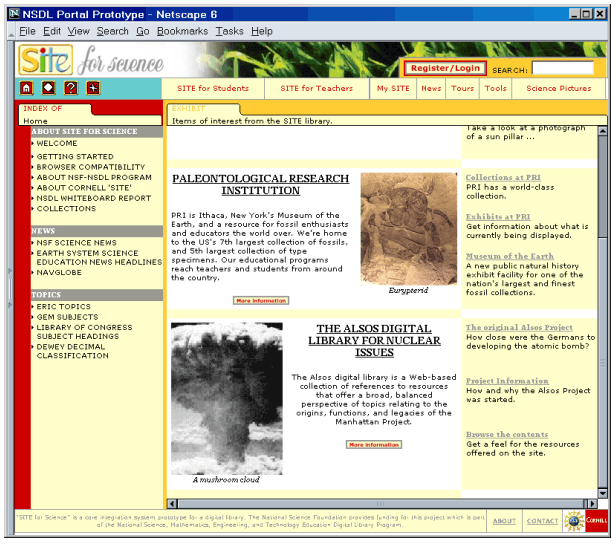The width and height of the screenshot is (616, 544).
Task: Open Science Pictures tab
Action: tap(559, 88)
